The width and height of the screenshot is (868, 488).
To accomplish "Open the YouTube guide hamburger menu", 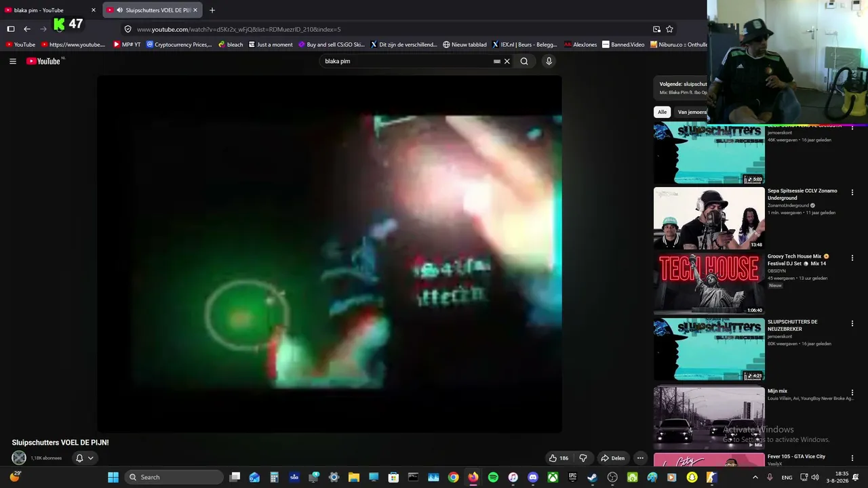I will (13, 61).
